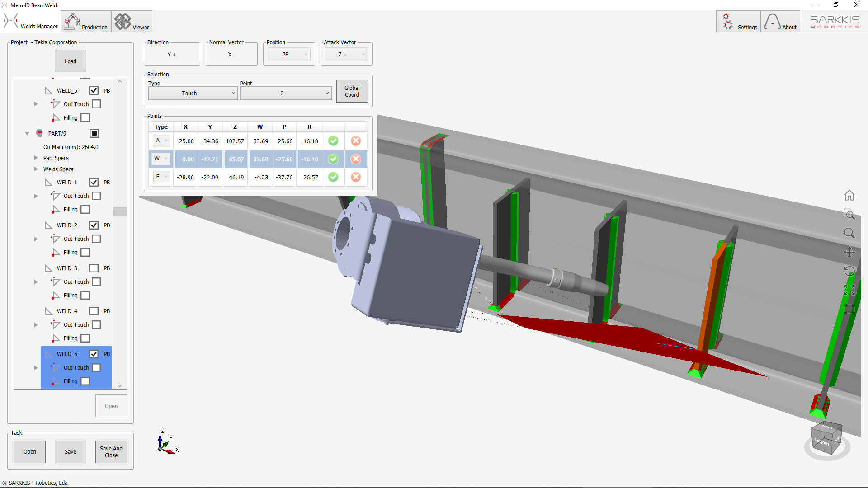The width and height of the screenshot is (868, 488).
Task: Click the PART/9 part icon in tree
Action: (x=39, y=133)
